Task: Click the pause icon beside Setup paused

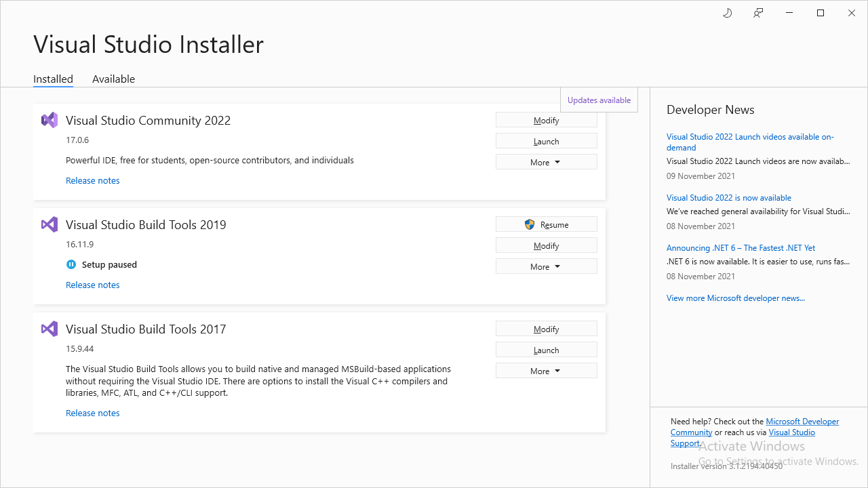Action: point(71,264)
